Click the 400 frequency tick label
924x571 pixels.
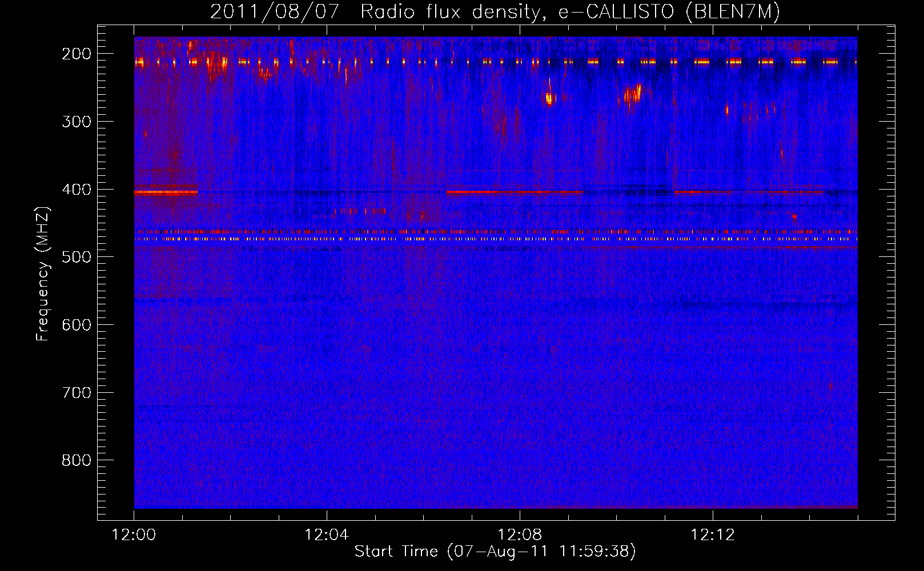77,190
